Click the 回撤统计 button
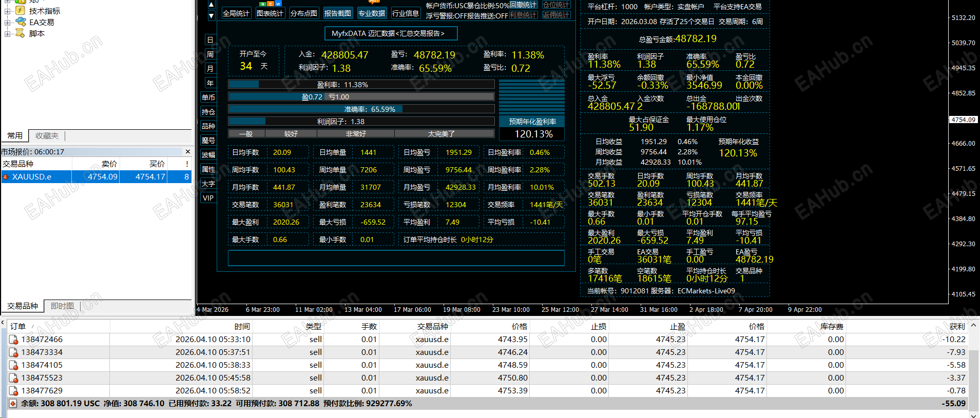980x418 pixels. 524,5
